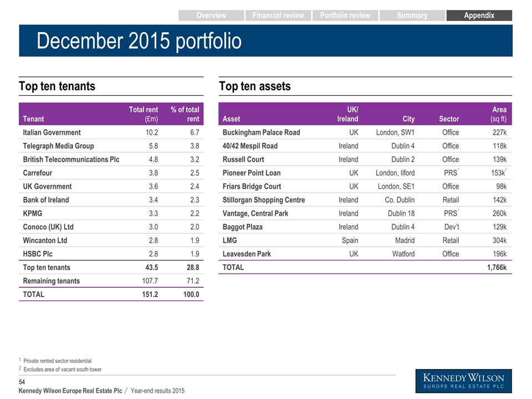Click the 10.2 total rent value

point(152,132)
